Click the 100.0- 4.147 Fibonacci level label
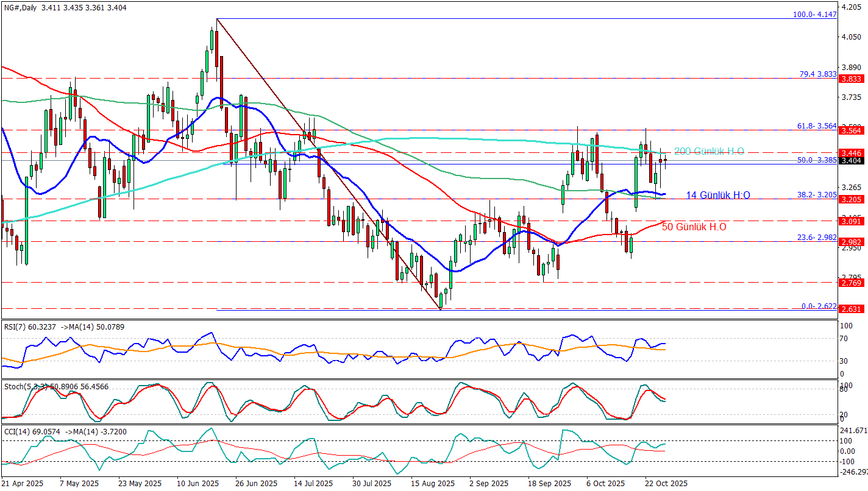This screenshot has height=491, width=868. click(x=814, y=15)
